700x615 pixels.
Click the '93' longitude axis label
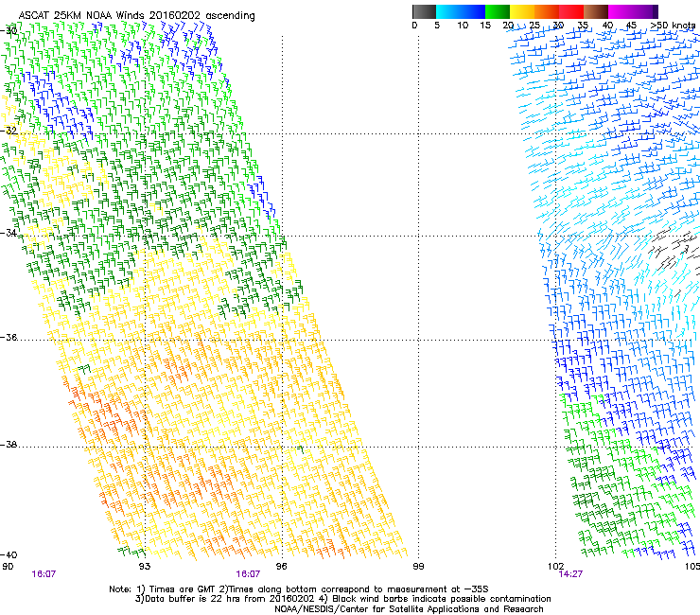click(145, 567)
